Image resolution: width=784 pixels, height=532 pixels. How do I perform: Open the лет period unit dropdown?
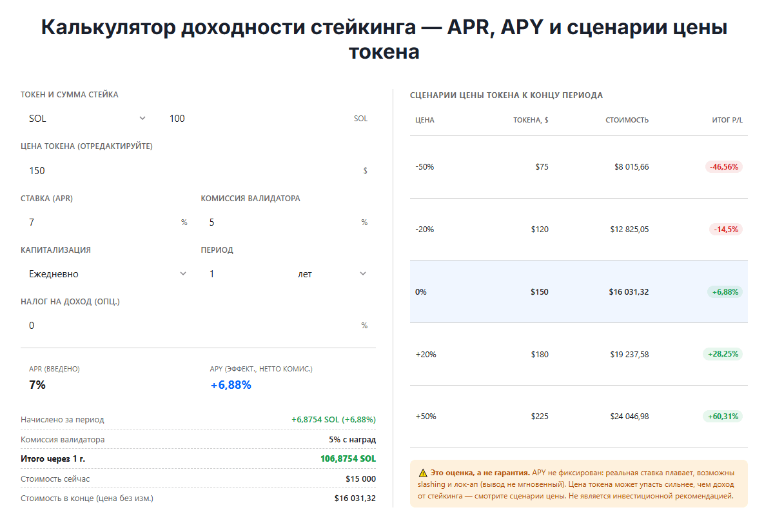pyautogui.click(x=333, y=274)
